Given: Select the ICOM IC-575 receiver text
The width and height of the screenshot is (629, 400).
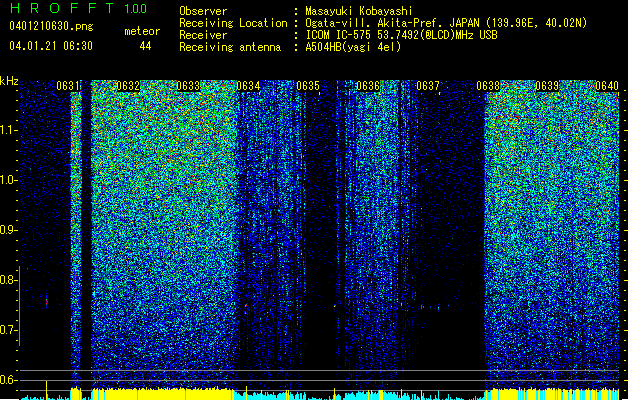Looking at the screenshot, I should (x=401, y=35).
